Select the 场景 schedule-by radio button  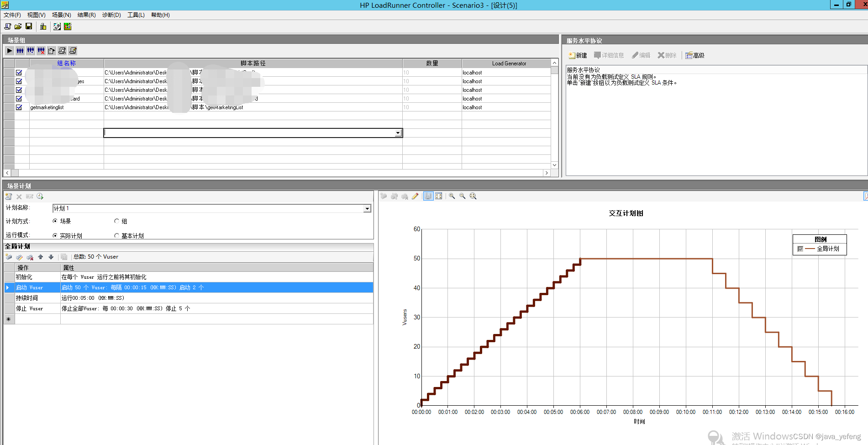pyautogui.click(x=55, y=221)
